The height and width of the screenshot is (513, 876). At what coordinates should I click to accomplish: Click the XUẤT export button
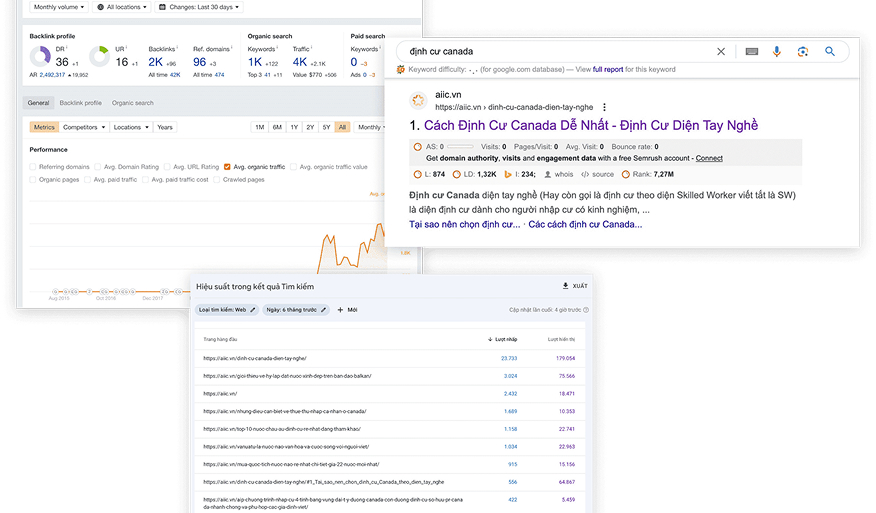pyautogui.click(x=575, y=286)
